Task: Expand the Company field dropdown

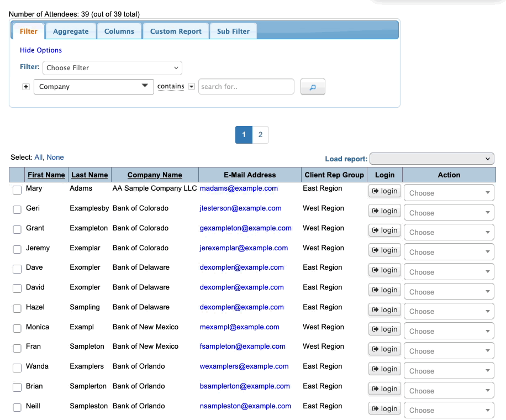Action: pyautogui.click(x=94, y=87)
